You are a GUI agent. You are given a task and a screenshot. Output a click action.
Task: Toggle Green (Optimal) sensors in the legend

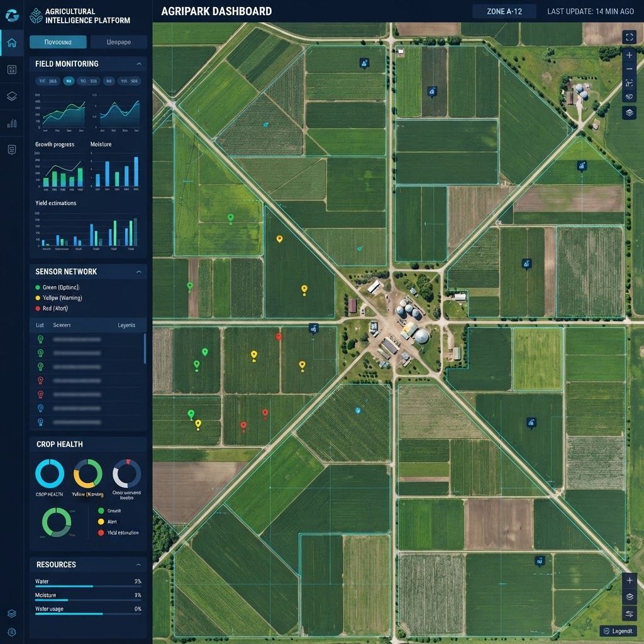57,287
